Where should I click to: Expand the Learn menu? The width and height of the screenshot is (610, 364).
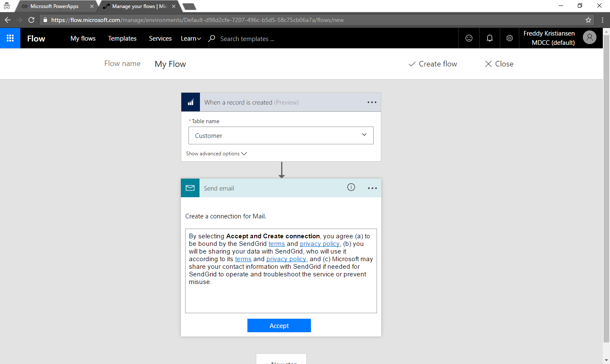click(x=191, y=39)
